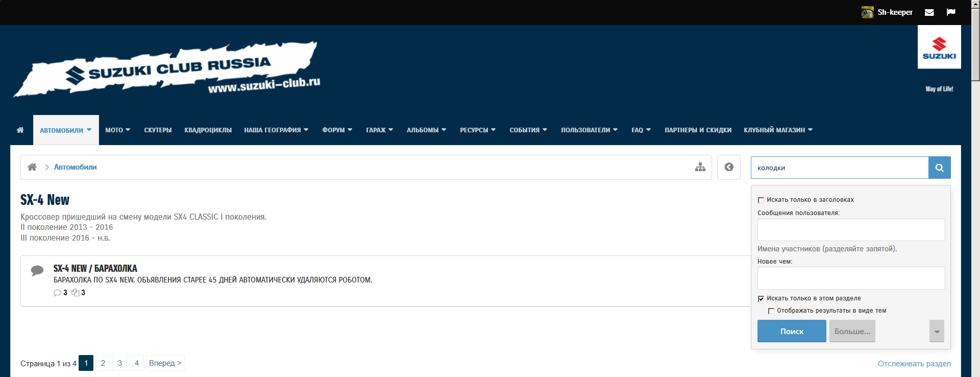Click the Suzuki brand logo

(x=939, y=47)
